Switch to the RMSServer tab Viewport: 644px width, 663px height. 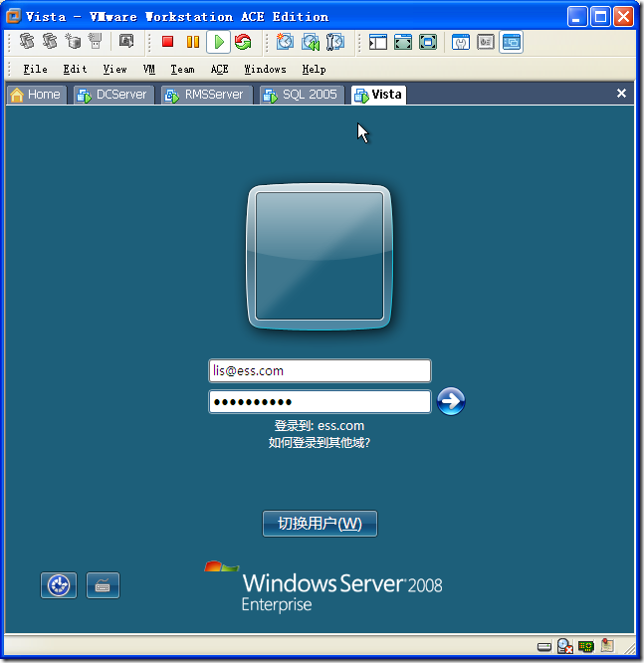click(x=207, y=95)
